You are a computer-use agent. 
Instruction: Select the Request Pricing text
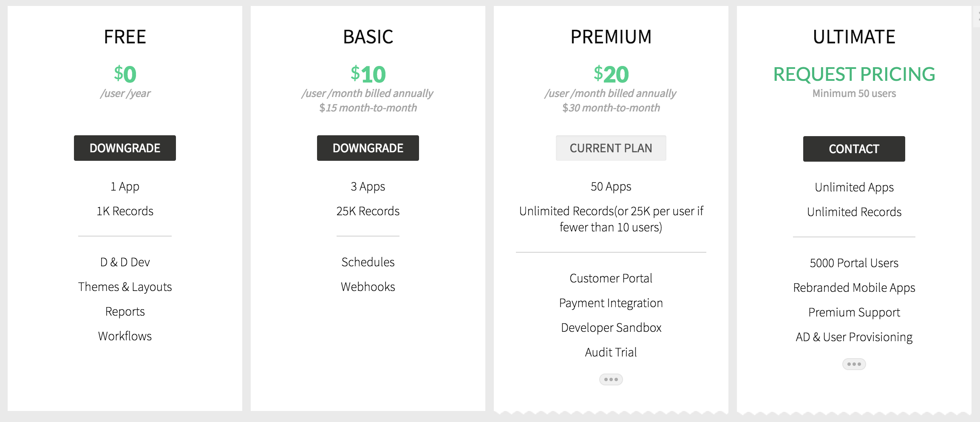point(854,74)
